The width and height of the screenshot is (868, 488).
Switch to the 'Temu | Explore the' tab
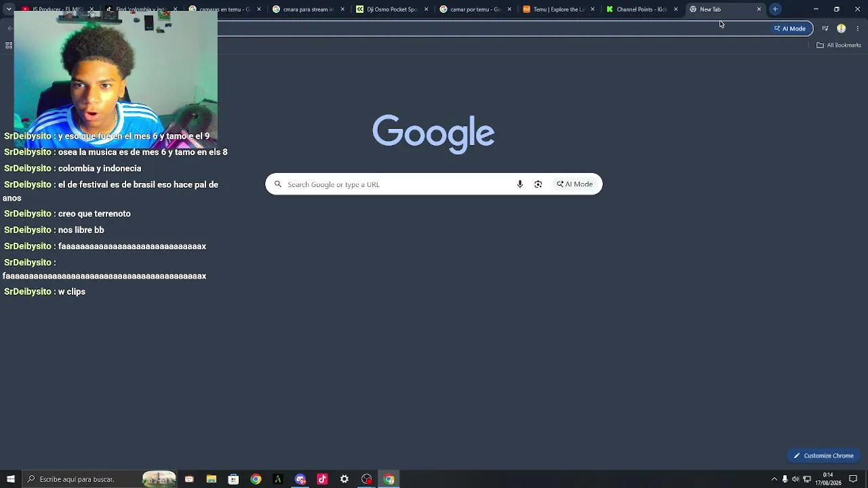pos(558,9)
